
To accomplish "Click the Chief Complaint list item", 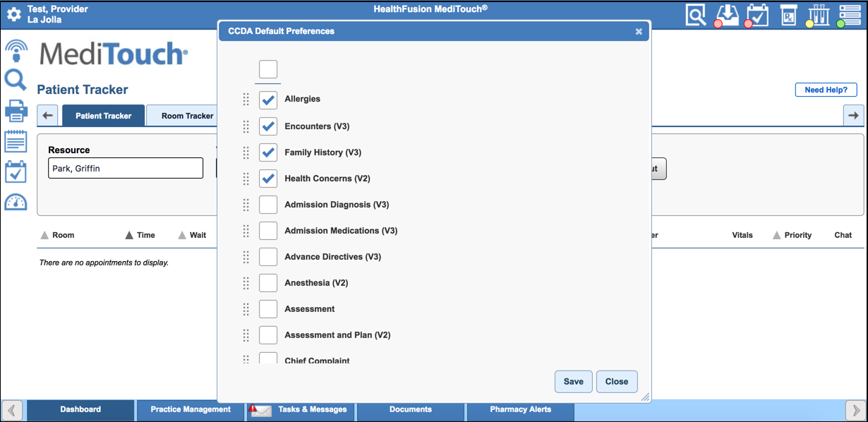I will (317, 361).
